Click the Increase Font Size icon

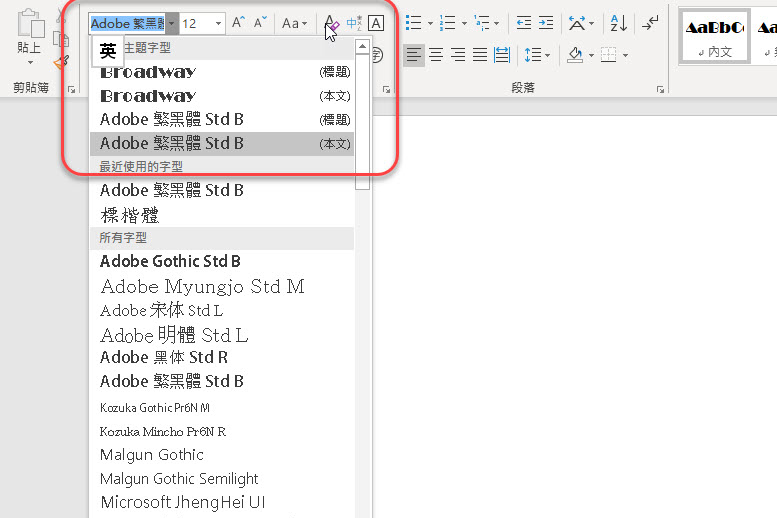click(x=238, y=22)
